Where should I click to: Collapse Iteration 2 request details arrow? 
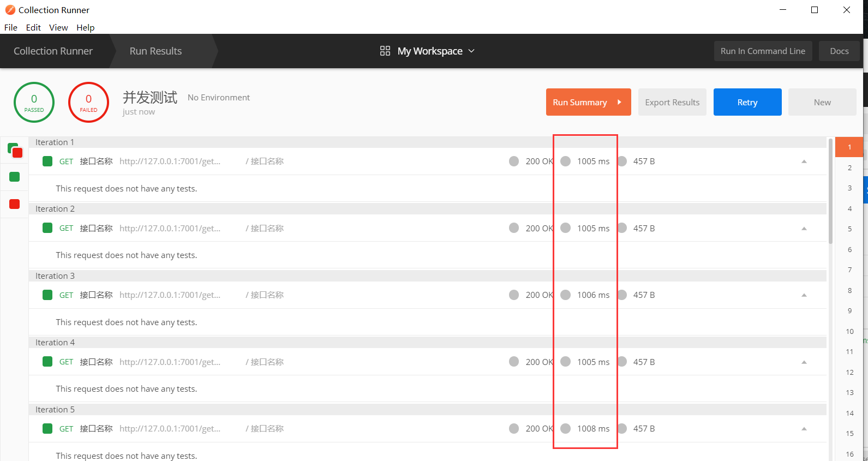[x=804, y=229]
